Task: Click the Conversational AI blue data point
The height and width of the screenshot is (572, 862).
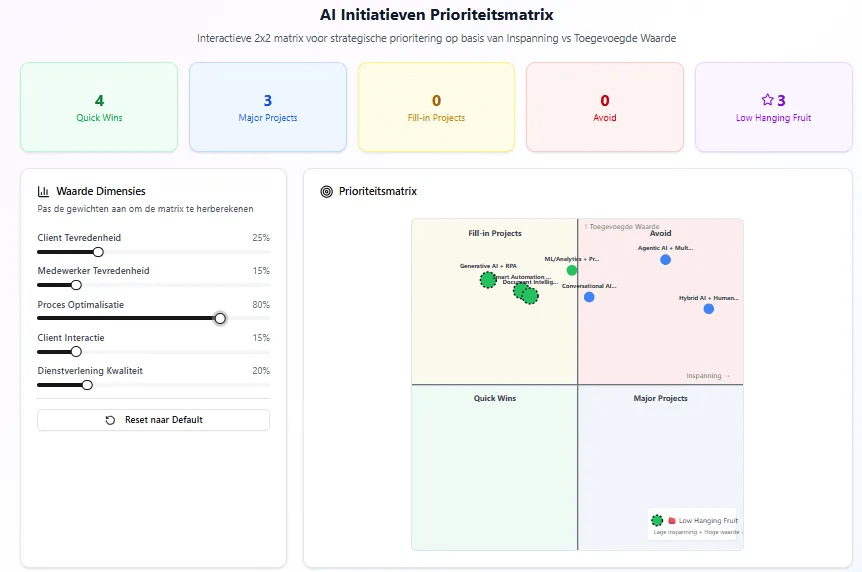Action: click(x=589, y=297)
